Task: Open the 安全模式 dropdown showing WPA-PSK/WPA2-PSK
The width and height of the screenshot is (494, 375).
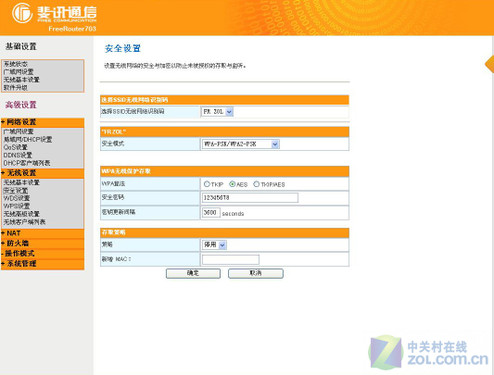Action: [240, 144]
